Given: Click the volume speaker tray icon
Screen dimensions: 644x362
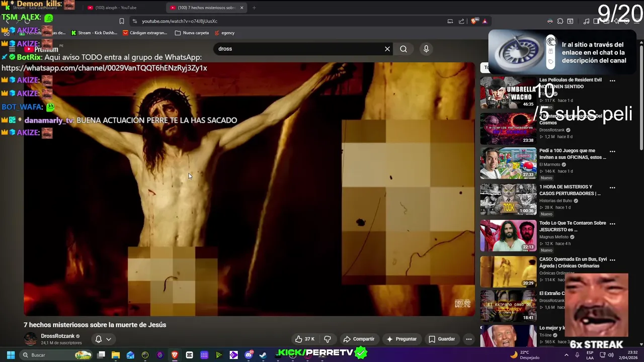Looking at the screenshot, I should (611, 355).
